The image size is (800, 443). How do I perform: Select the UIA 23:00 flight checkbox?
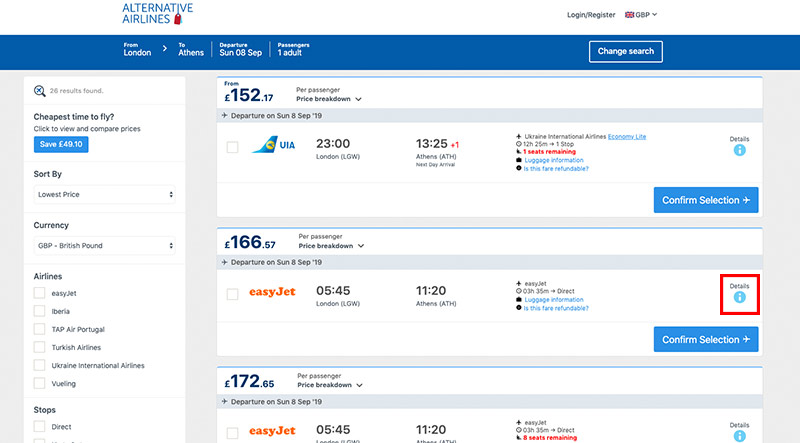click(232, 147)
